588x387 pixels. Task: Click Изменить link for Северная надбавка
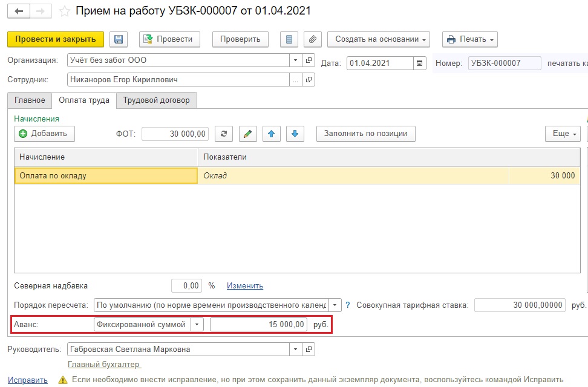click(x=245, y=286)
